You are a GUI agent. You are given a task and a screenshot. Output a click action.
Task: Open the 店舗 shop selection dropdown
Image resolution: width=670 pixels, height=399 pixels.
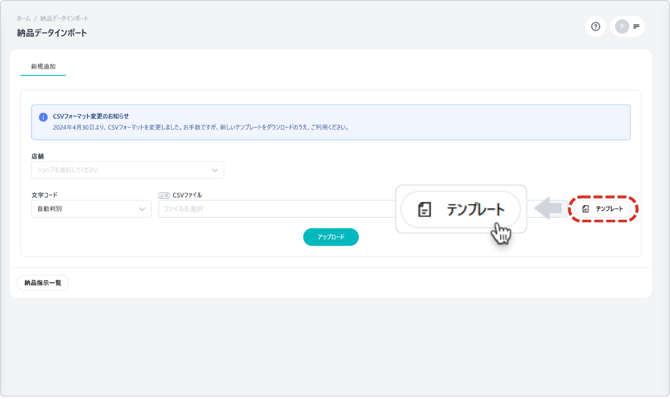127,170
